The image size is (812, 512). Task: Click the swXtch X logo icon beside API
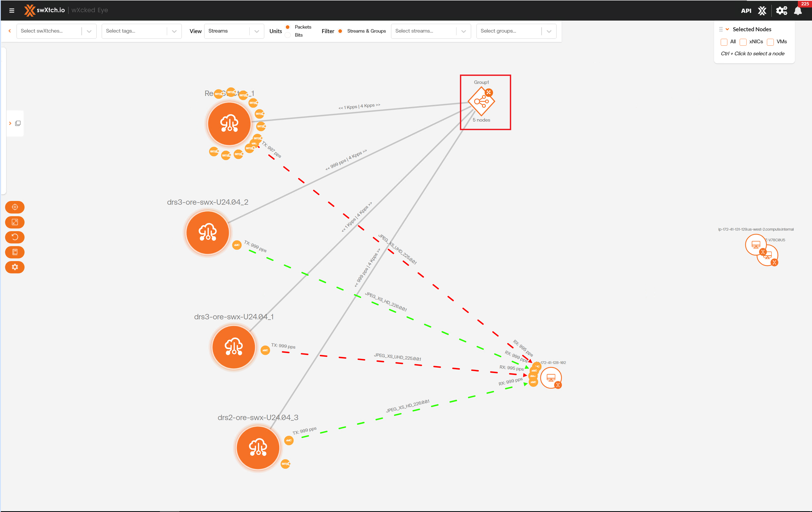pos(762,11)
